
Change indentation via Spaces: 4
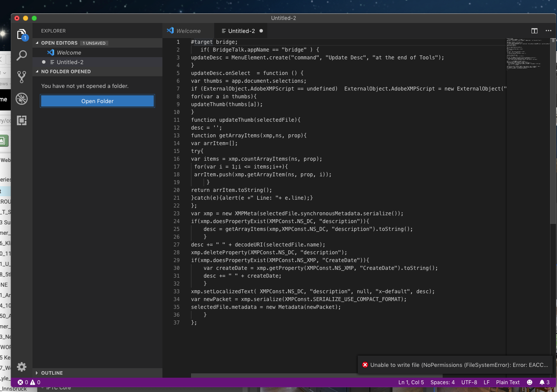pos(443,382)
